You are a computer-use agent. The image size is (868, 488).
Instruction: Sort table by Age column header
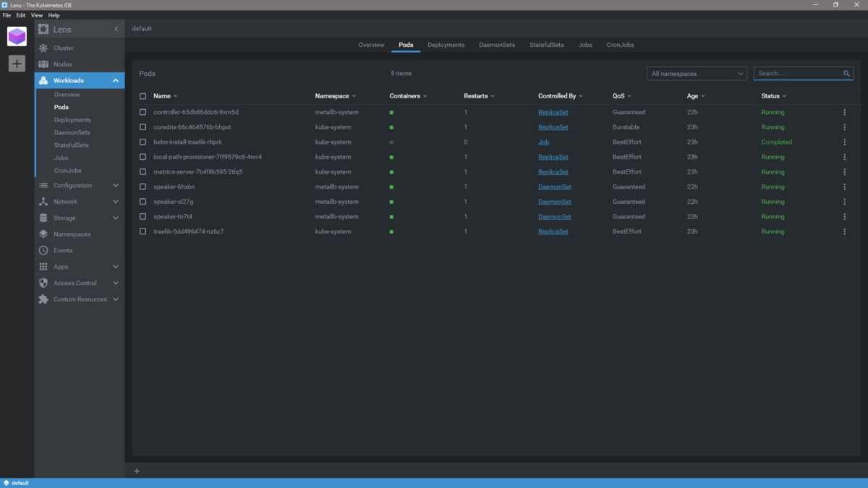pos(696,96)
